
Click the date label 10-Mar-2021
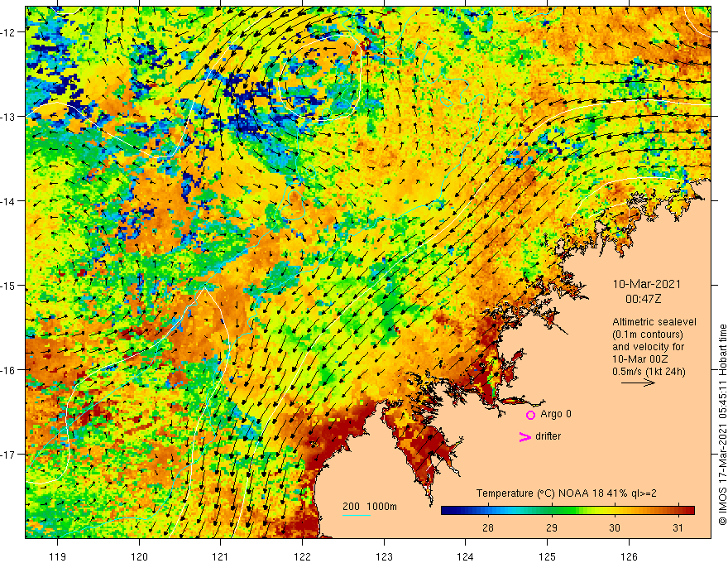[x=646, y=284]
